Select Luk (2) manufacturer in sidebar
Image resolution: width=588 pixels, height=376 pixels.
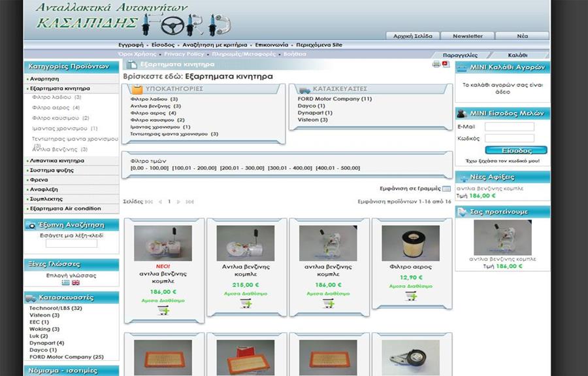(x=39, y=336)
